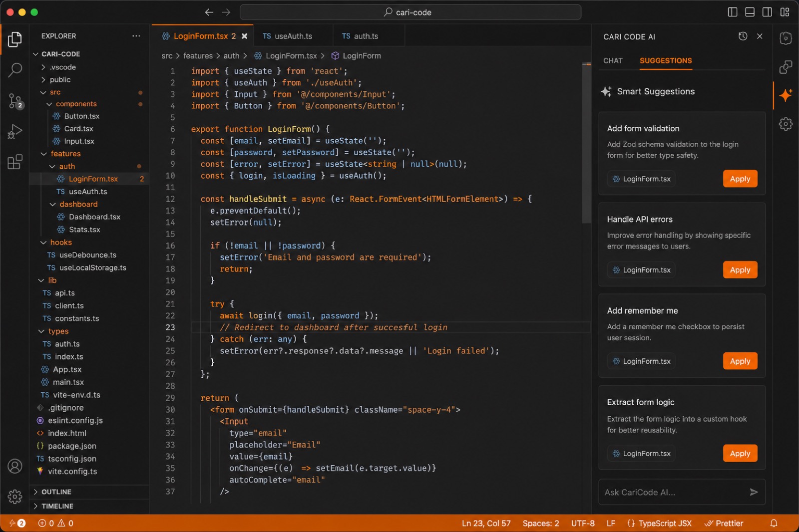Click the plugin icon in right bar

point(786,67)
